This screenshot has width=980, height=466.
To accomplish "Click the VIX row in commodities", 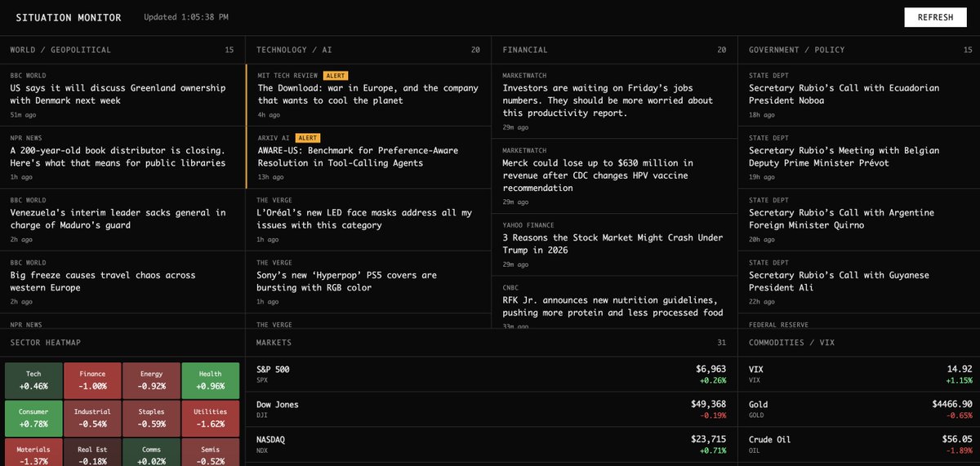I will pyautogui.click(x=860, y=374).
